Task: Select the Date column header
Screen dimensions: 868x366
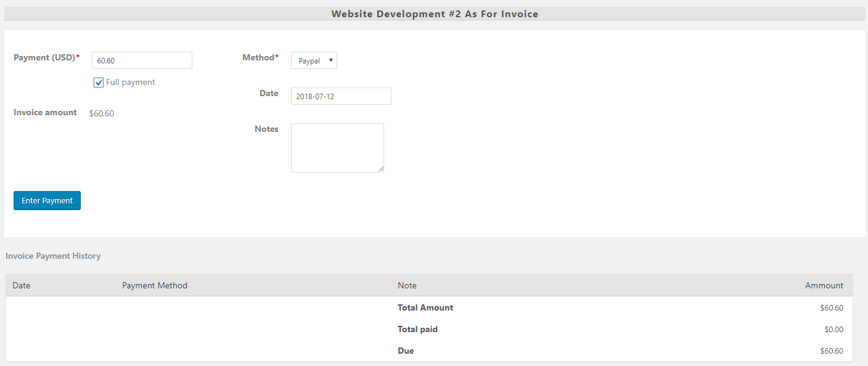Action: click(x=22, y=285)
